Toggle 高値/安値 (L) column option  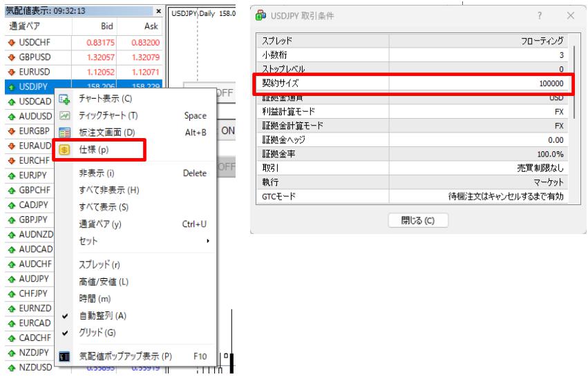click(x=135, y=282)
